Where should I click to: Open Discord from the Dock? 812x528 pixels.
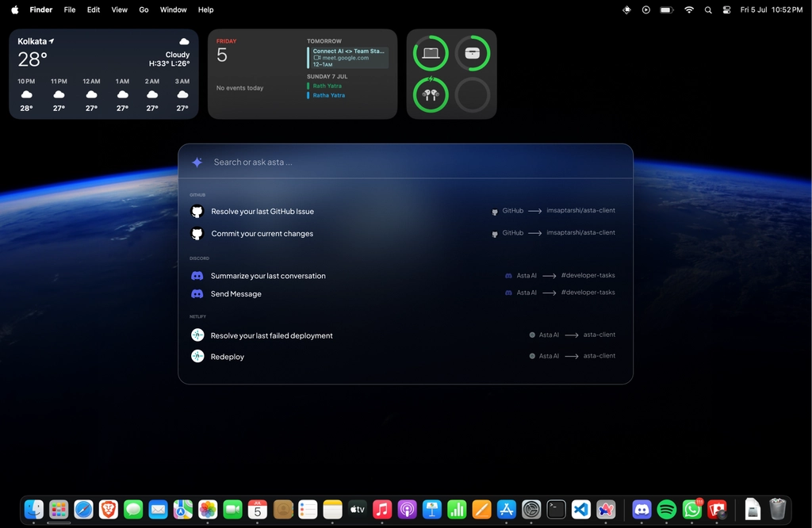point(642,510)
